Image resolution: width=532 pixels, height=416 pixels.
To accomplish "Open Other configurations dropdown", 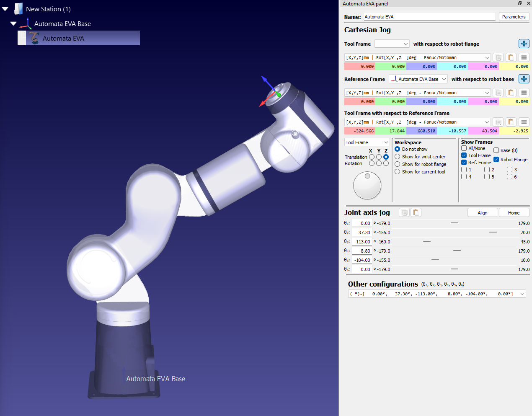I will (x=437, y=294).
